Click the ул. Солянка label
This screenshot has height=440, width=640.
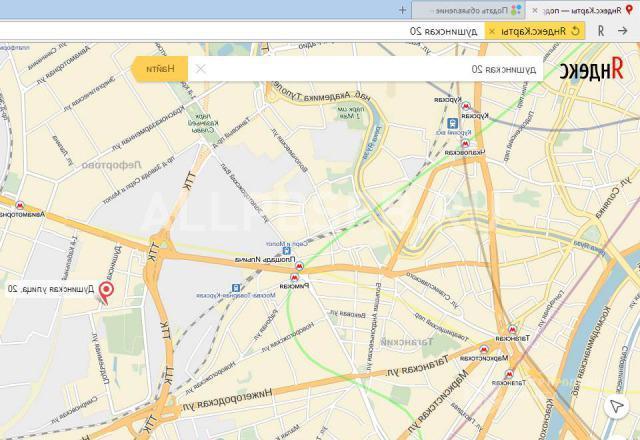pos(613,198)
